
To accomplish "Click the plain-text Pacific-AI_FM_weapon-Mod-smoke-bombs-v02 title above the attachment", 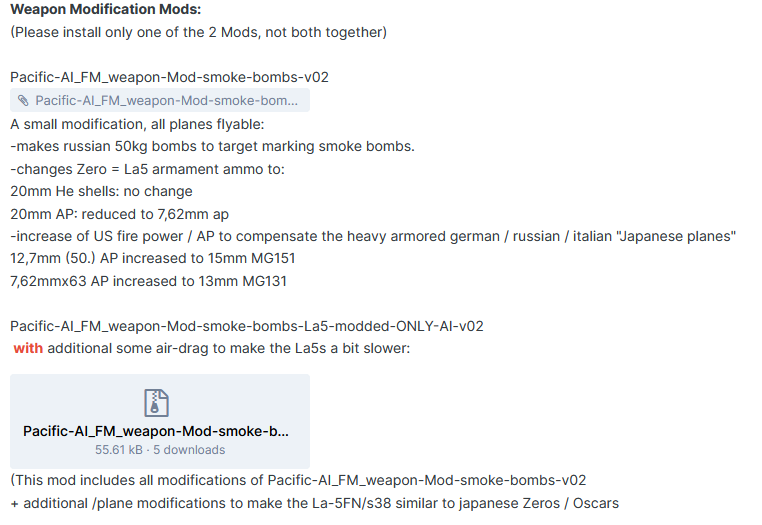I will tap(170, 77).
